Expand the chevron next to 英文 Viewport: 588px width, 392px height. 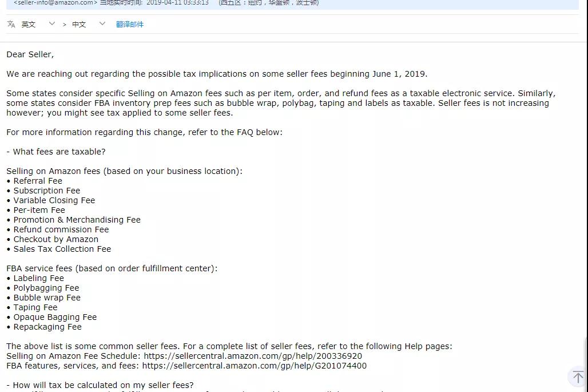point(52,23)
